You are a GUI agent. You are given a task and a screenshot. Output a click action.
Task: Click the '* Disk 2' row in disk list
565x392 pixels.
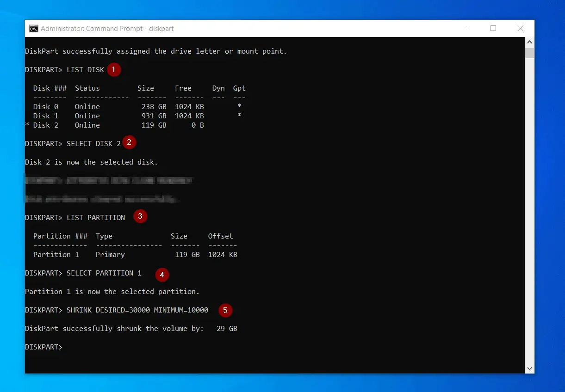[x=115, y=125]
